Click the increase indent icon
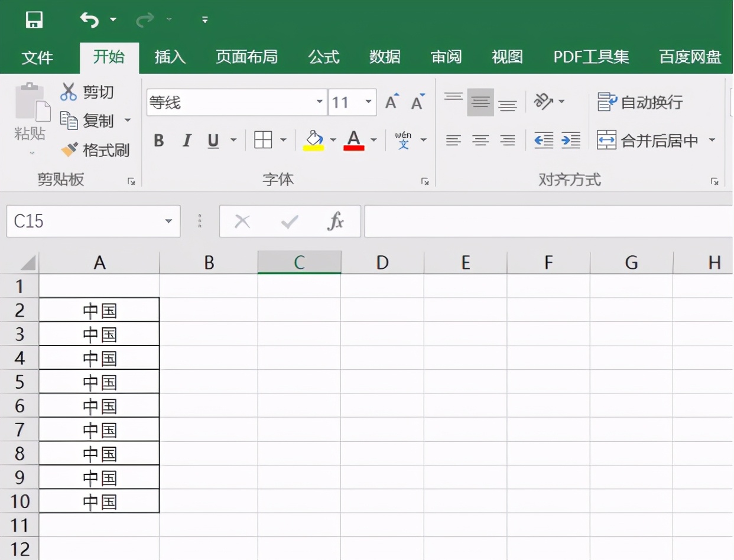The height and width of the screenshot is (560, 734). pyautogui.click(x=571, y=140)
